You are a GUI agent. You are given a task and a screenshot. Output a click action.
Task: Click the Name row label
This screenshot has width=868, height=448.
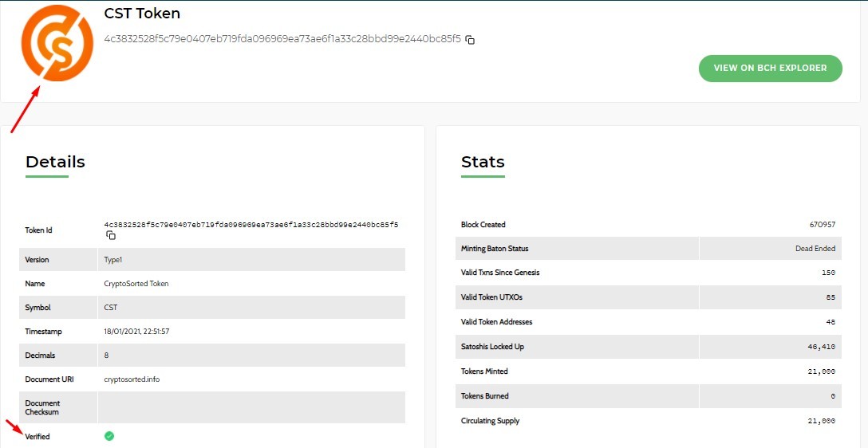pyautogui.click(x=35, y=283)
